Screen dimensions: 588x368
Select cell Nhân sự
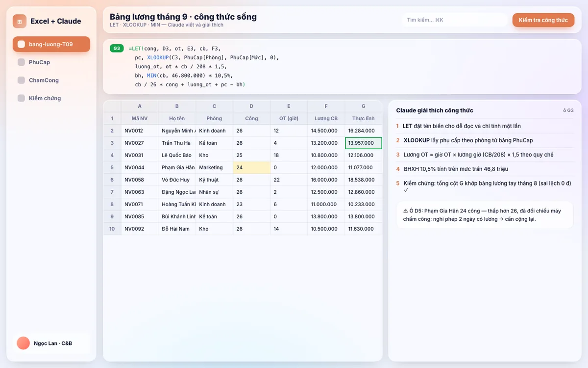coord(214,192)
